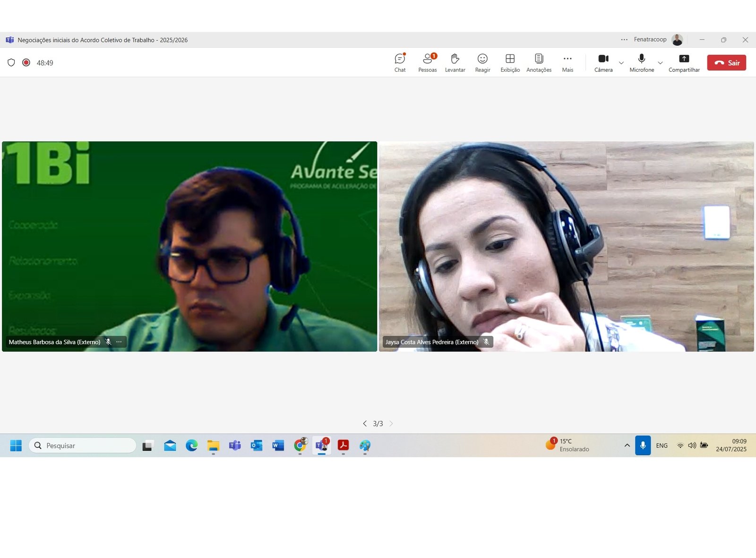The height and width of the screenshot is (558, 756).
Task: Open the Chat panel
Action: tap(400, 62)
